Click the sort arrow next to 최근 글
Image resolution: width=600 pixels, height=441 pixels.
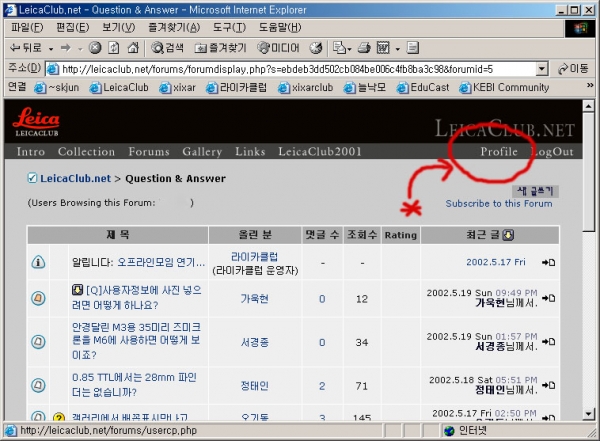coord(508,235)
